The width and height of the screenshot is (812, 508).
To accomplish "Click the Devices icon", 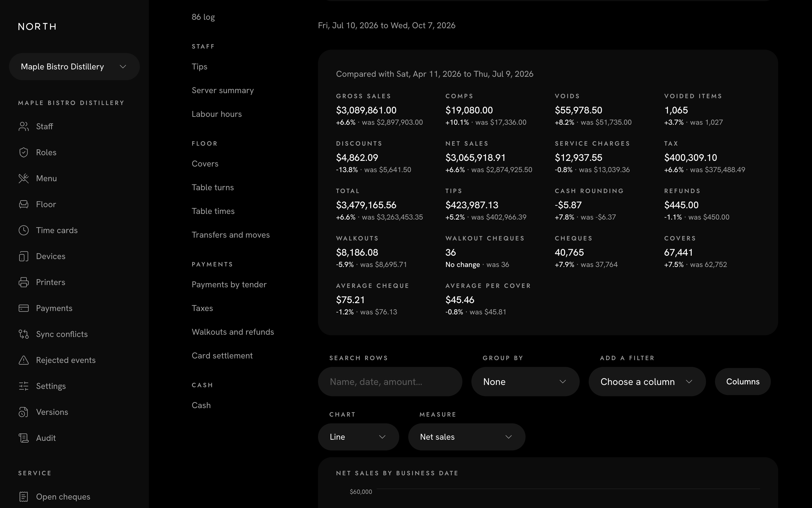I will point(23,256).
